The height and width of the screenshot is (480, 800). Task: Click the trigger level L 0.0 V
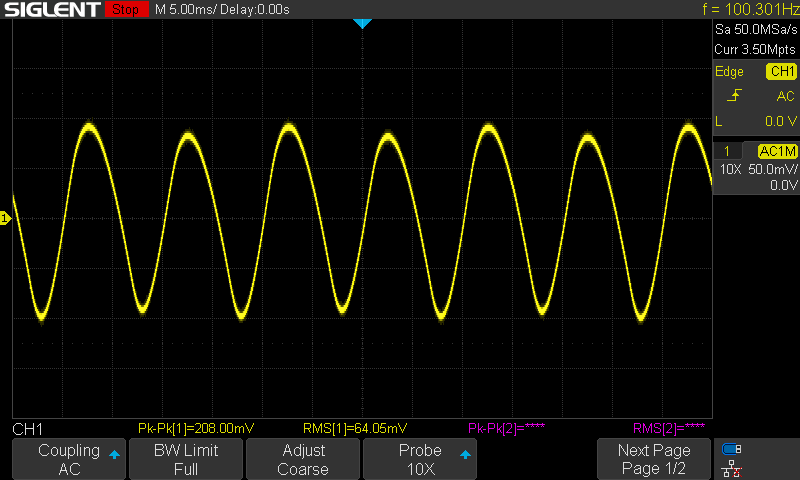[756, 121]
